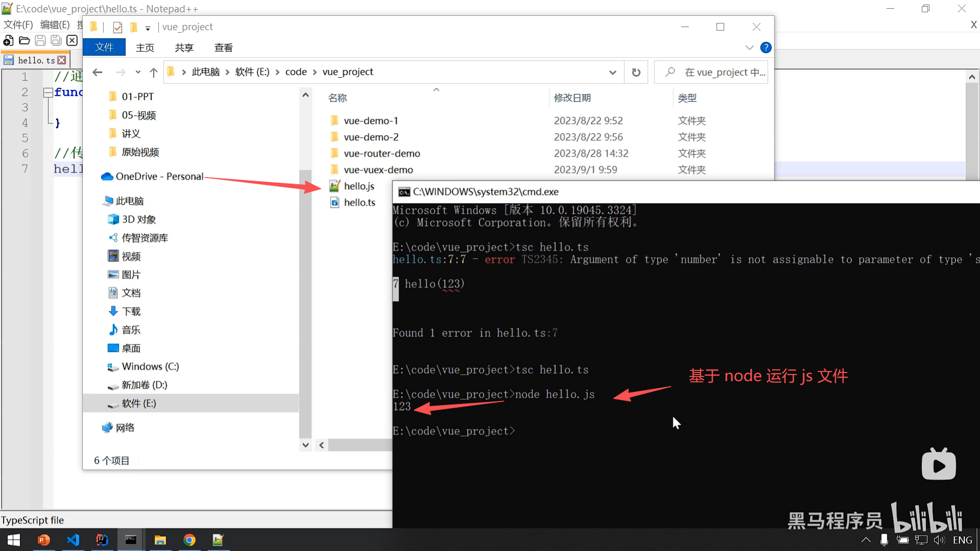The width and height of the screenshot is (980, 551).
Task: Open recent locations dropdown beside forward arrow
Action: [x=138, y=72]
